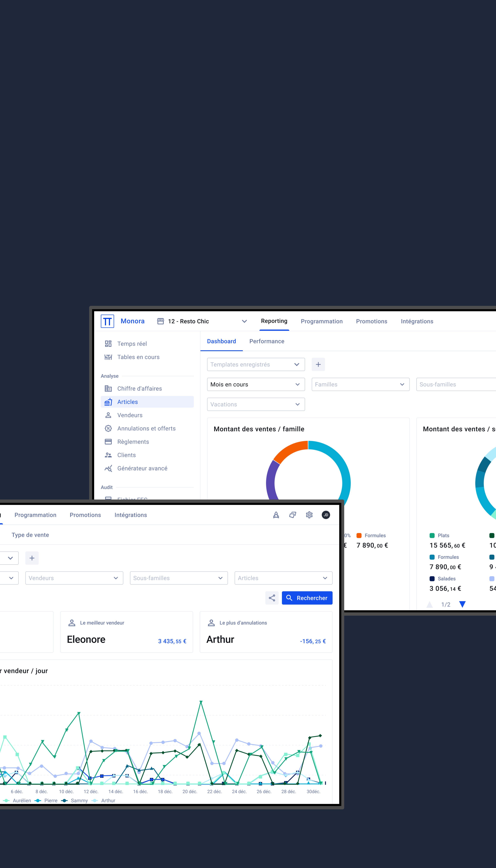496x868 pixels.
Task: Click person icon in Le plus d'annulations card
Action: [211, 623]
